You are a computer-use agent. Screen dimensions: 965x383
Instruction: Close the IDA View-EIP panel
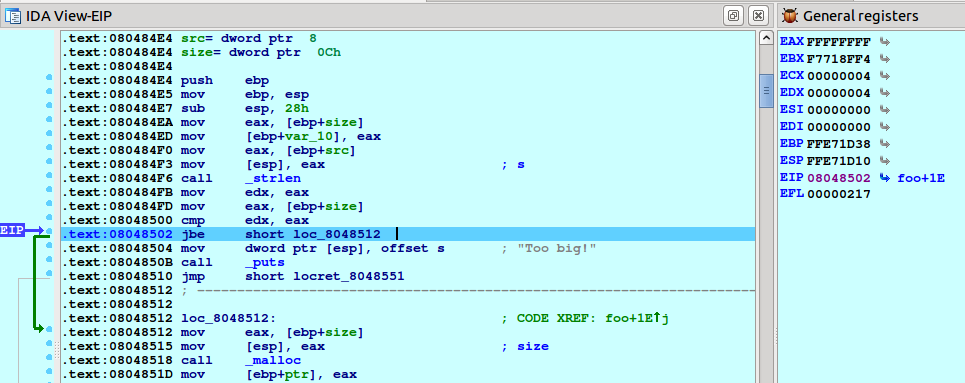[759, 15]
